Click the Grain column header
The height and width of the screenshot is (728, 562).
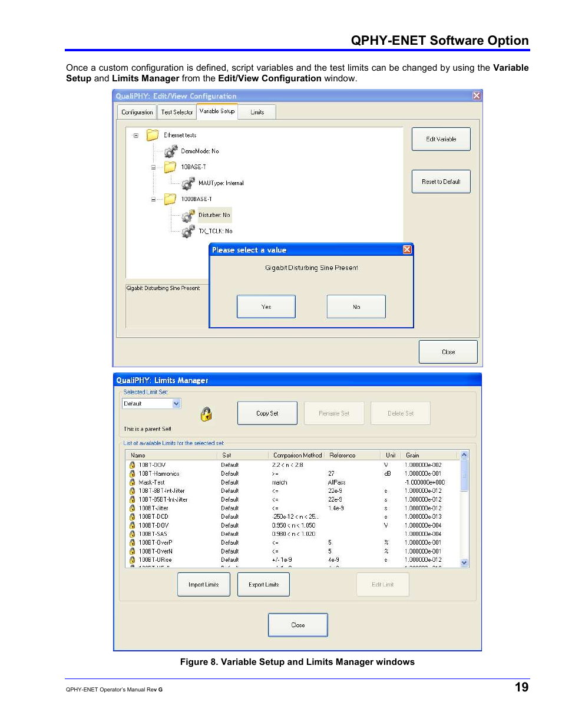429,455
